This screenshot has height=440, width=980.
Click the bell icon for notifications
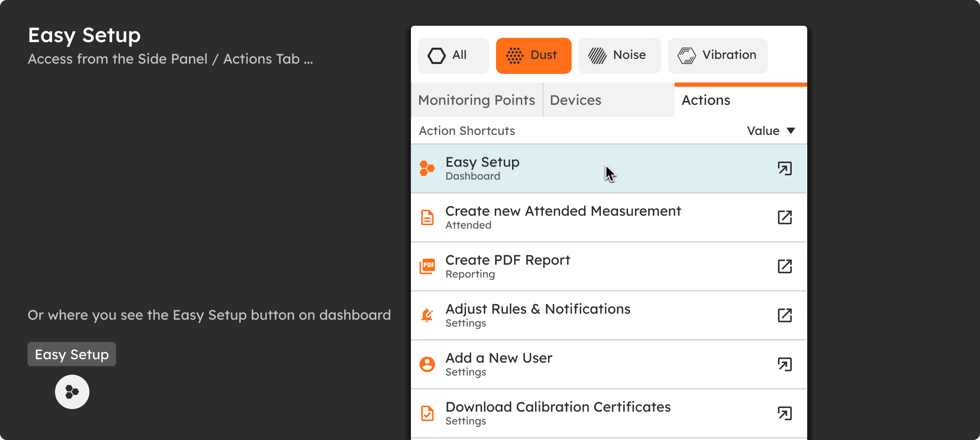pos(427,315)
